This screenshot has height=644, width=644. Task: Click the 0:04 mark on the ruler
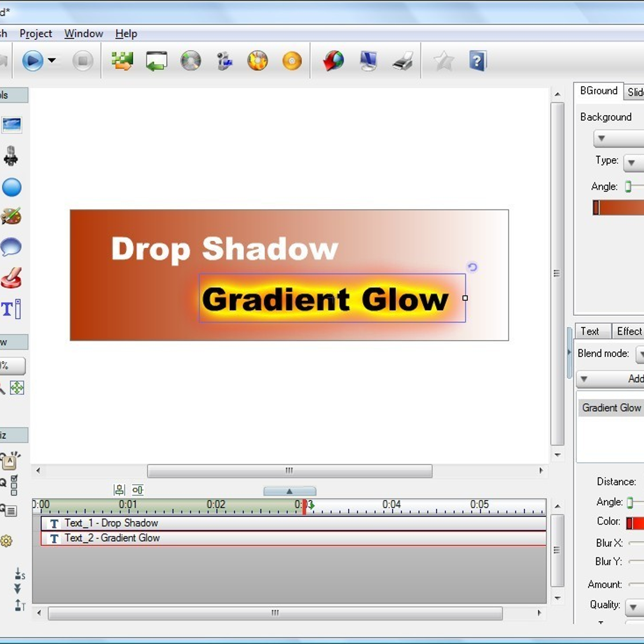[x=392, y=504]
